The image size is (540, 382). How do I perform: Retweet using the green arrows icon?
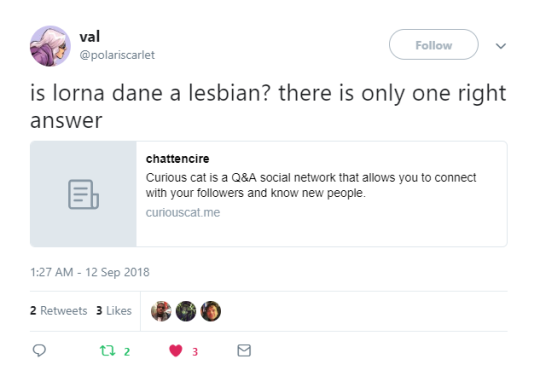click(x=107, y=351)
